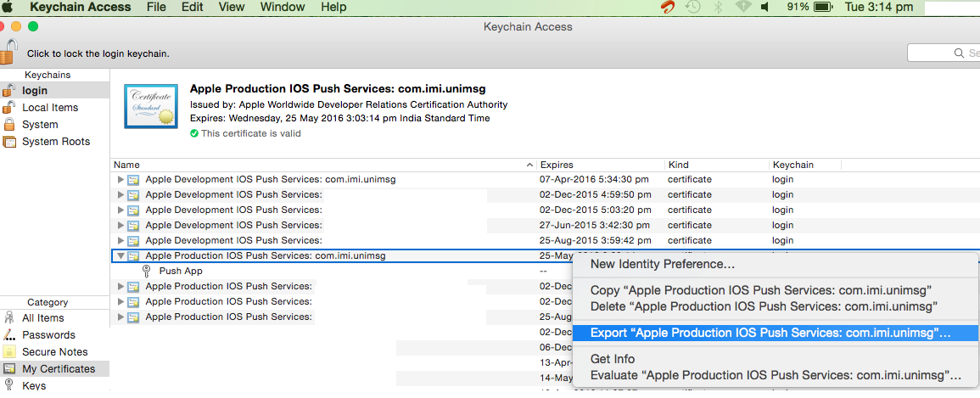The width and height of the screenshot is (980, 398).
Task: Open the Edit menu
Action: point(193,8)
